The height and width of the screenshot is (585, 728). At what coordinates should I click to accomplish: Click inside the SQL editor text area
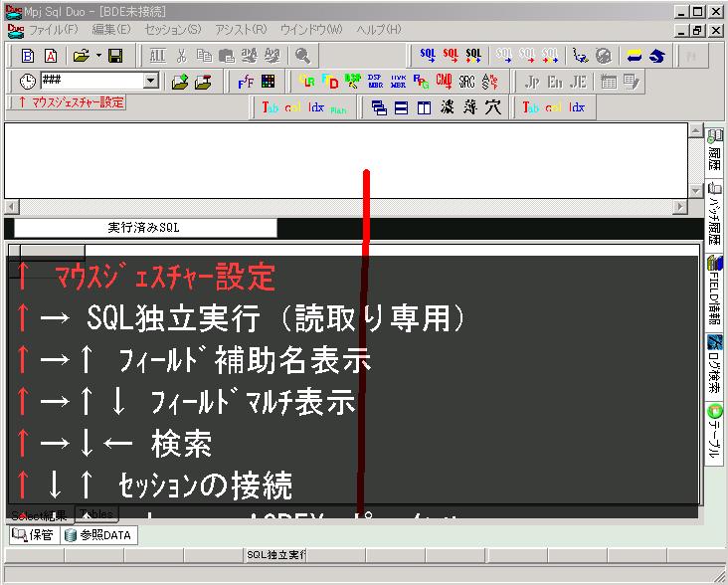346,160
